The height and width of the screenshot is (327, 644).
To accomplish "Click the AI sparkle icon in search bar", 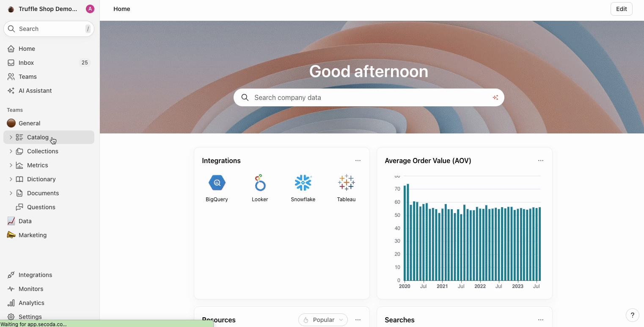I will coord(495,97).
